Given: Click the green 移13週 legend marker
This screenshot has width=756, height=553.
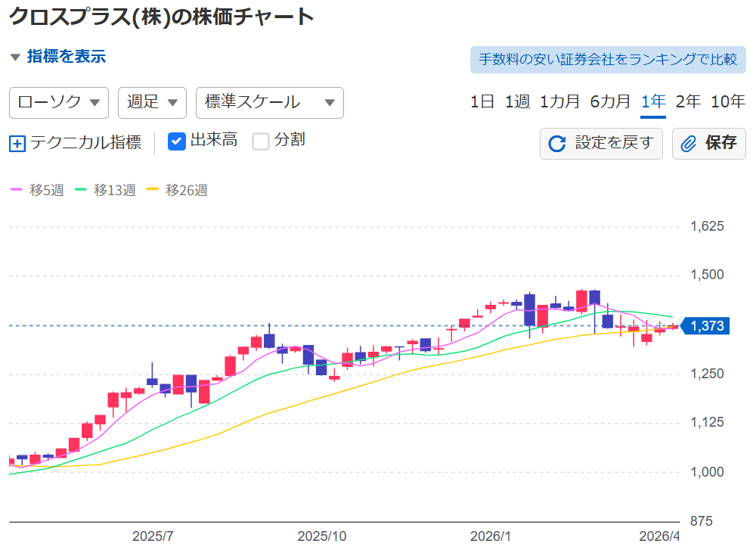Looking at the screenshot, I should click(80, 191).
